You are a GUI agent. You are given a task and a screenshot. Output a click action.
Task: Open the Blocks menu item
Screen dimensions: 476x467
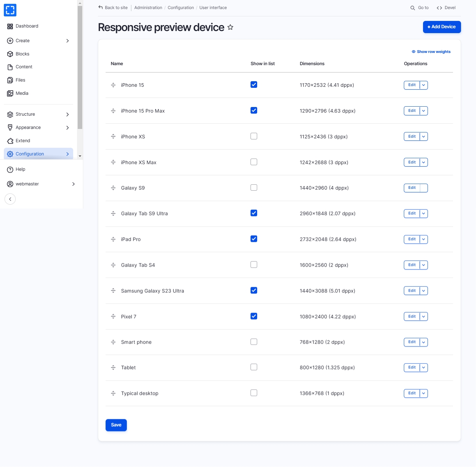(x=22, y=54)
